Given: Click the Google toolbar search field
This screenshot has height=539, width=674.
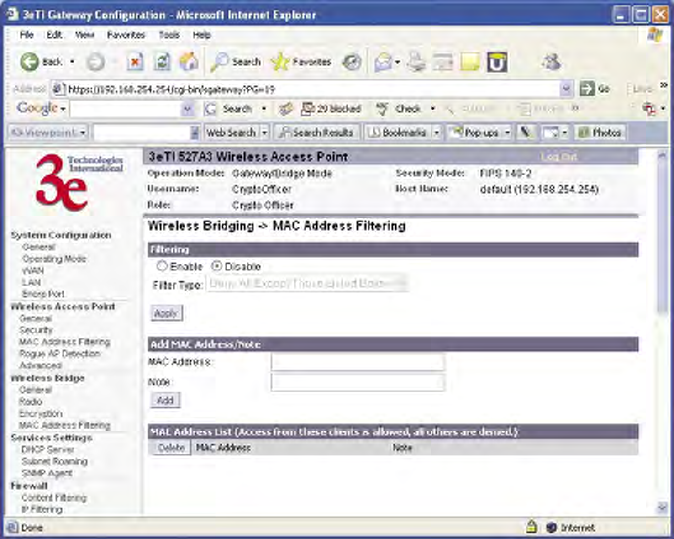Looking at the screenshot, I should pos(126,109).
